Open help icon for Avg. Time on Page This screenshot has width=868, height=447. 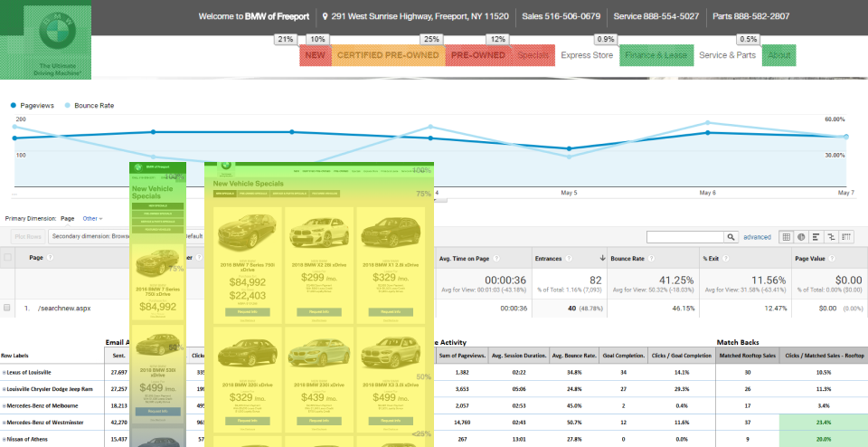pyautogui.click(x=496, y=258)
